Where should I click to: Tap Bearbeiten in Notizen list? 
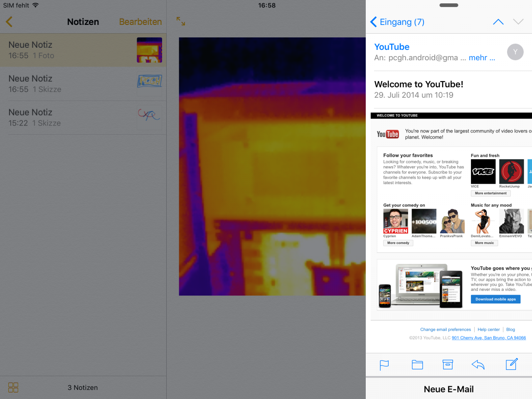coord(140,22)
